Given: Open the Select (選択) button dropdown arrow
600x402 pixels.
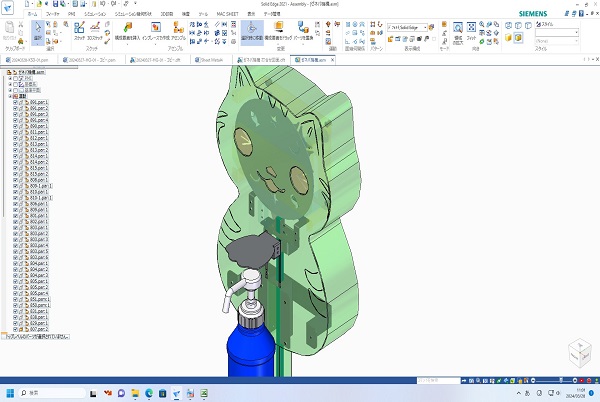Looking at the screenshot, I should tap(38, 43).
